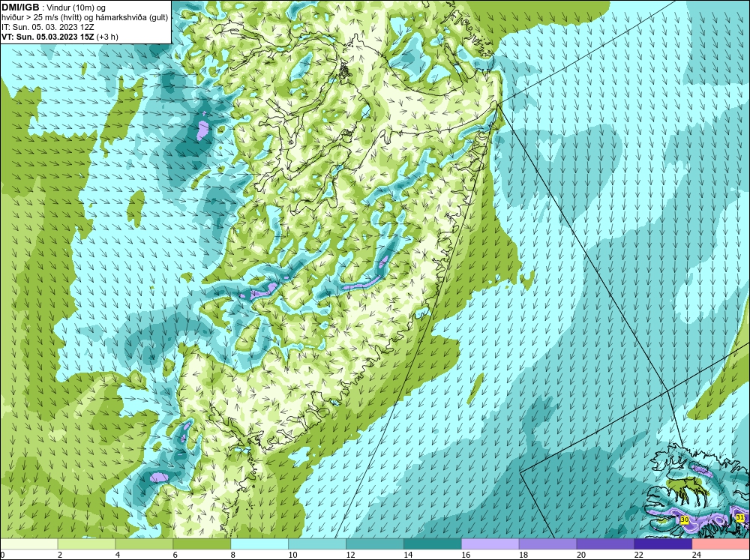Click the violet 20–22 m/s legend swatch

605,544
